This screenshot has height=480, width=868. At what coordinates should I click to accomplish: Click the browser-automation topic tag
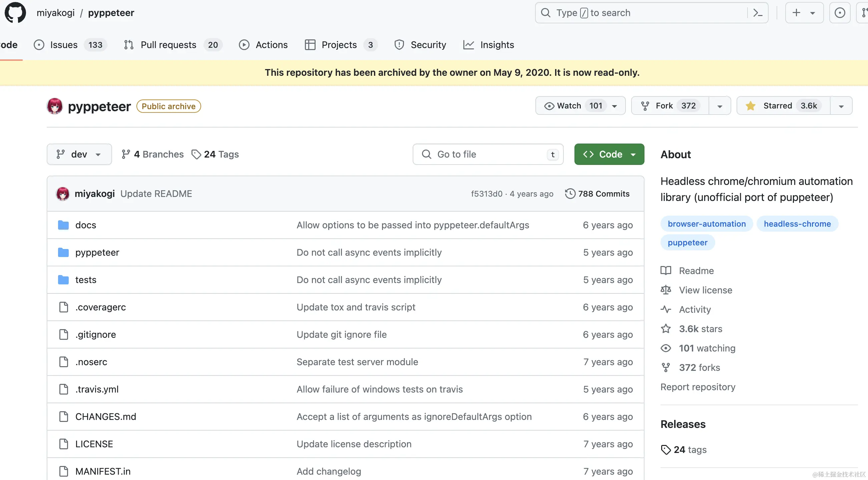[x=707, y=224]
